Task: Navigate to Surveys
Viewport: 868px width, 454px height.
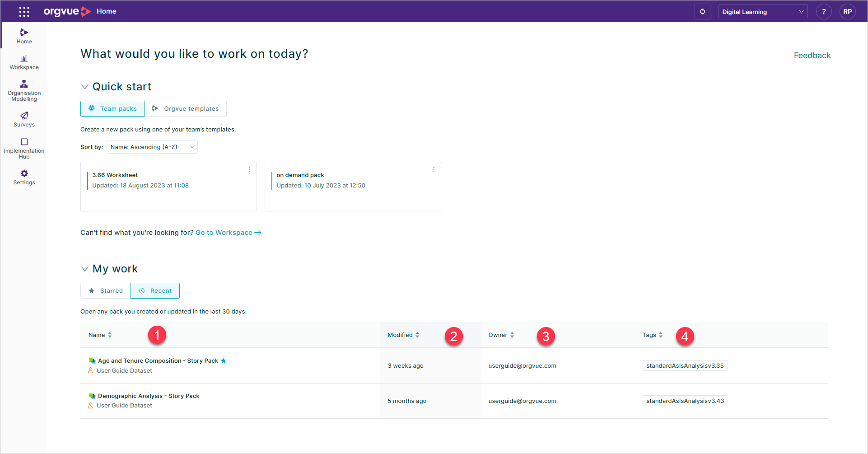Action: pyautogui.click(x=24, y=119)
